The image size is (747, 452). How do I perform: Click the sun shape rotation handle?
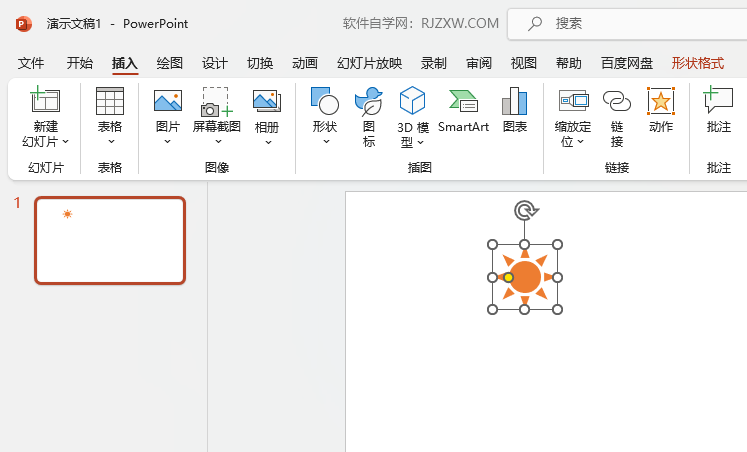pos(525,210)
